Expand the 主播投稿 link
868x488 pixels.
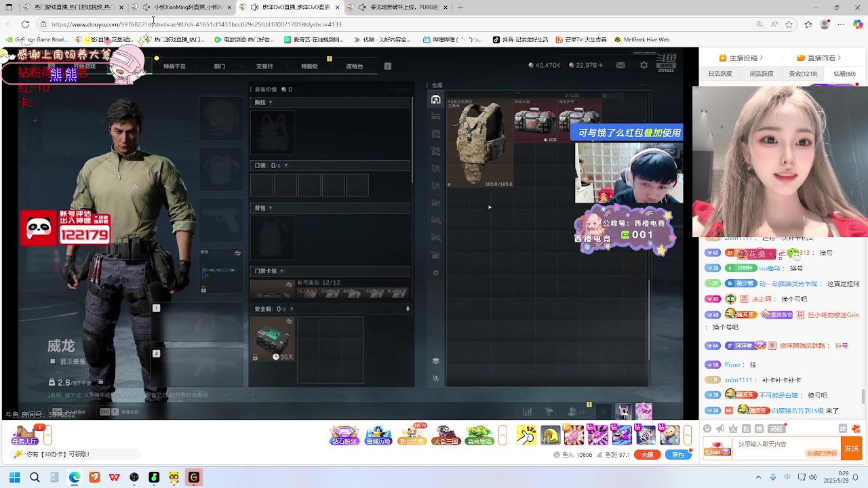(741, 58)
